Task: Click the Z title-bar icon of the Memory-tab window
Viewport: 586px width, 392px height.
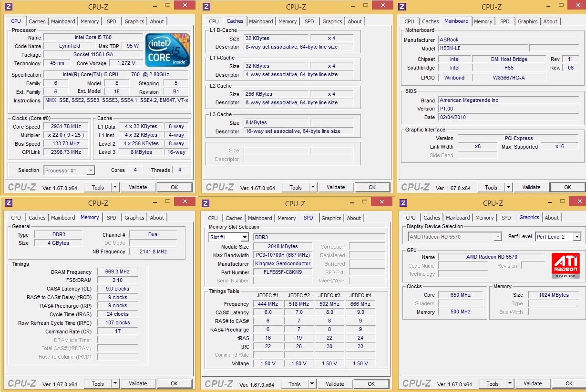Action: click(x=8, y=203)
